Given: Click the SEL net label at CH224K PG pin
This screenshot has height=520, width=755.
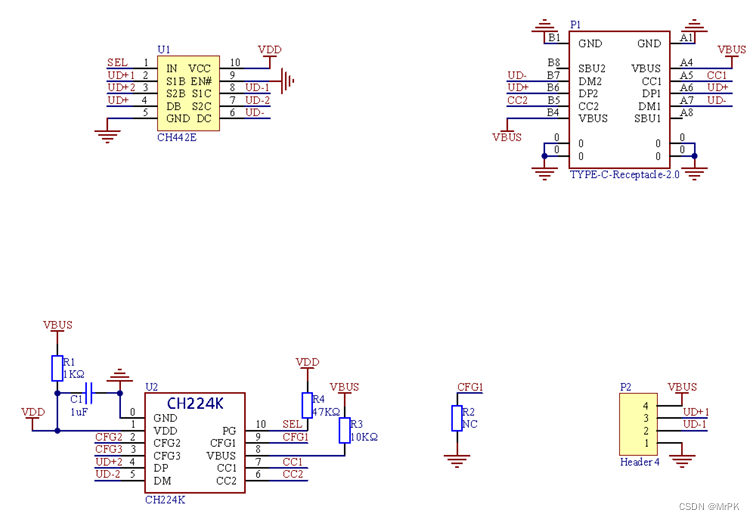Looking at the screenshot, I should click(x=292, y=424).
